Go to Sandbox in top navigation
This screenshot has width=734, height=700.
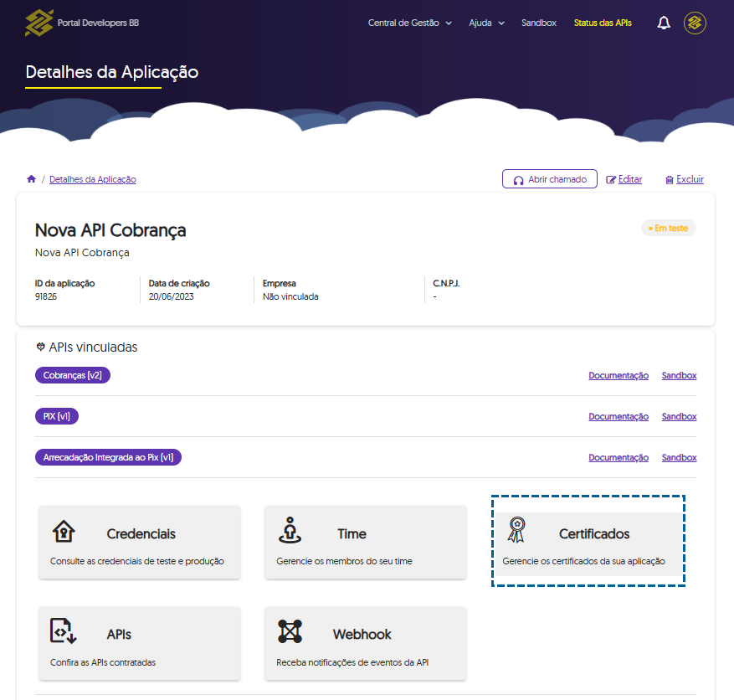tap(539, 23)
